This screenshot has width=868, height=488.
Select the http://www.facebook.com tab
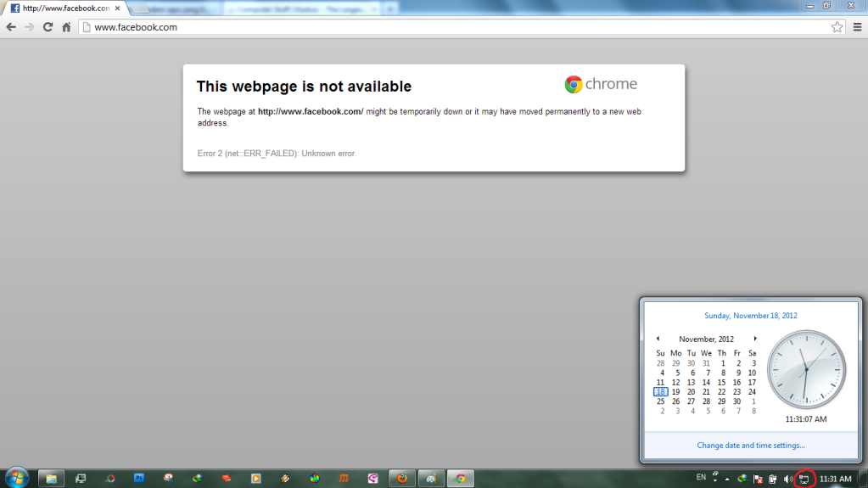click(65, 8)
